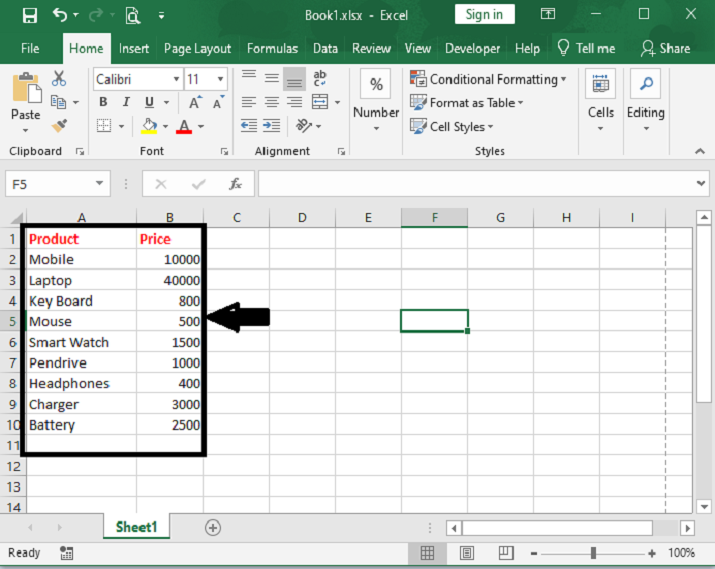
Task: Click the Zoom in plus button
Action: click(x=652, y=553)
